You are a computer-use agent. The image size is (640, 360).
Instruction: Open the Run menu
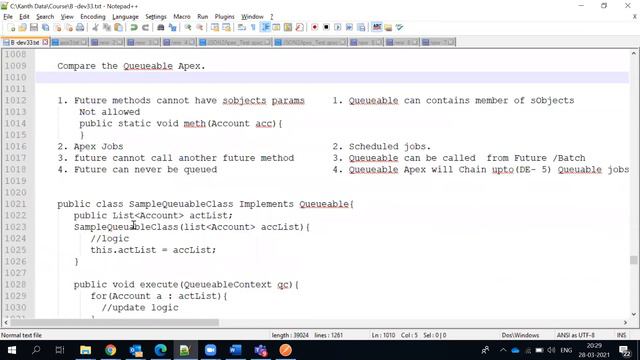pyautogui.click(x=202, y=17)
